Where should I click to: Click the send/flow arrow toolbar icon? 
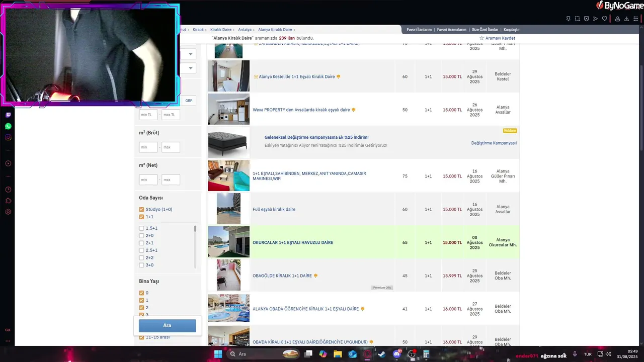tap(595, 19)
